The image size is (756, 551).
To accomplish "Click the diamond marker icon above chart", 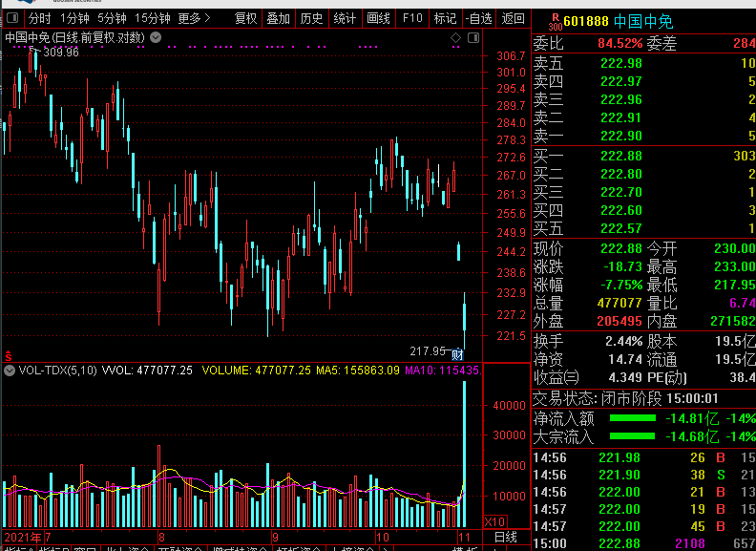I will [x=455, y=38].
